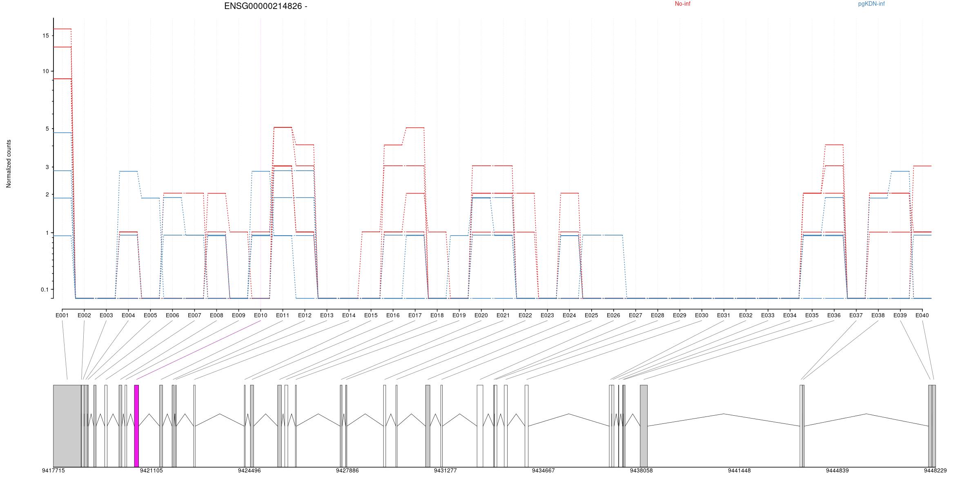Click exon label E004
This screenshot has height=490, width=980.
click(128, 315)
